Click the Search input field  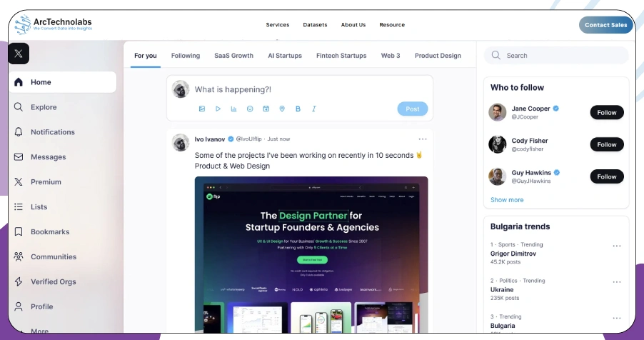click(556, 55)
